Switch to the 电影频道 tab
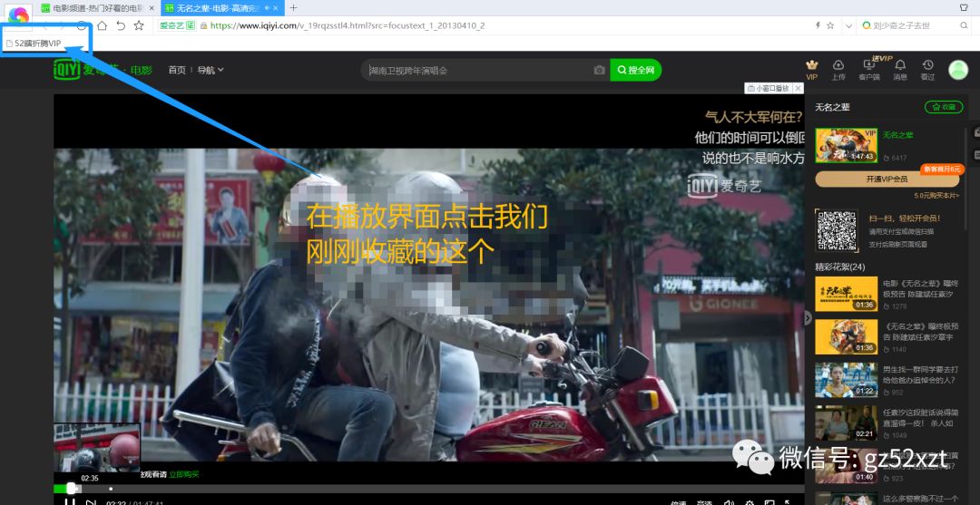Viewport: 980px width, 505px height. pyautogui.click(x=97, y=8)
